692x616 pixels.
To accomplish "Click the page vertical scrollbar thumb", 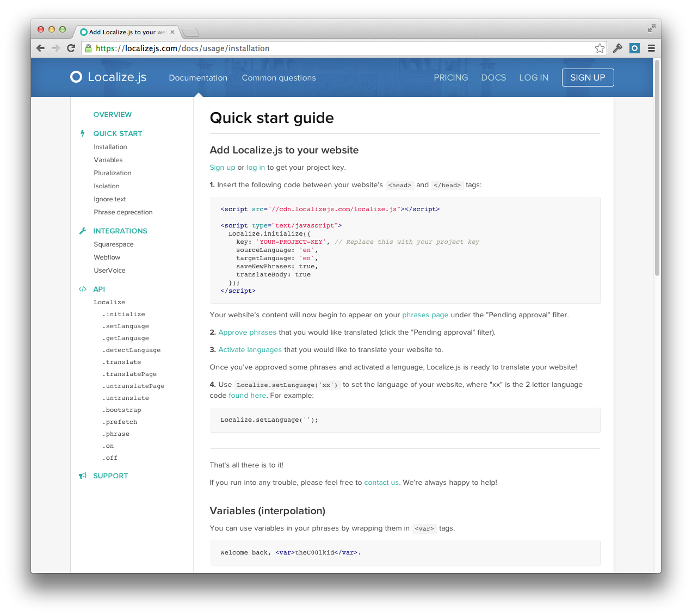I will click(x=657, y=168).
